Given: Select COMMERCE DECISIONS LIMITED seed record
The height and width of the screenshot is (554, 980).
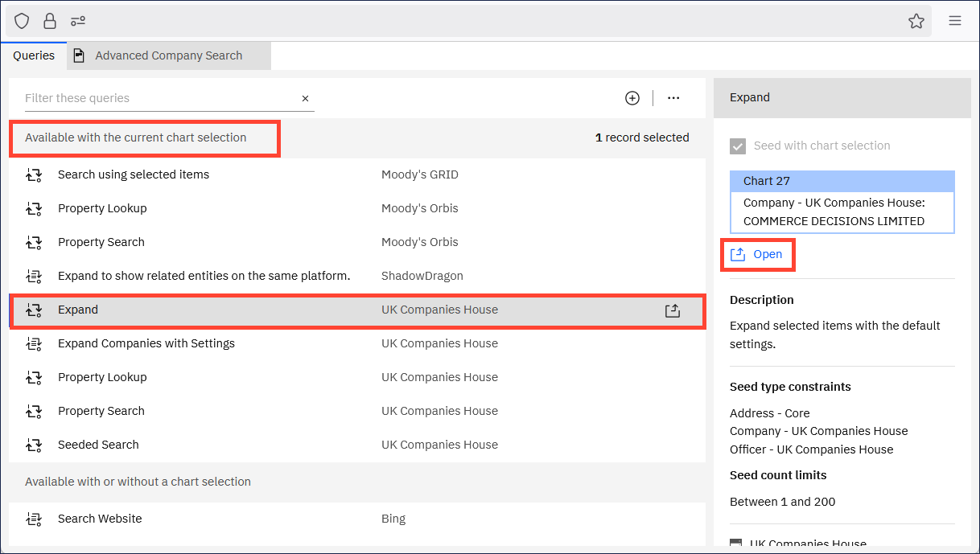Looking at the screenshot, I should (842, 212).
